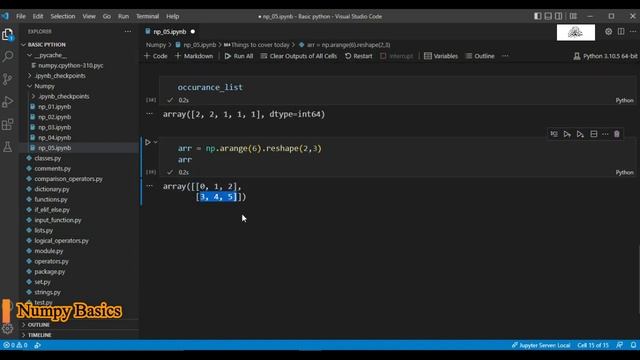This screenshot has width=640, height=360.
Task: Open cell toolbar more actions ellipsis
Action: point(605,134)
